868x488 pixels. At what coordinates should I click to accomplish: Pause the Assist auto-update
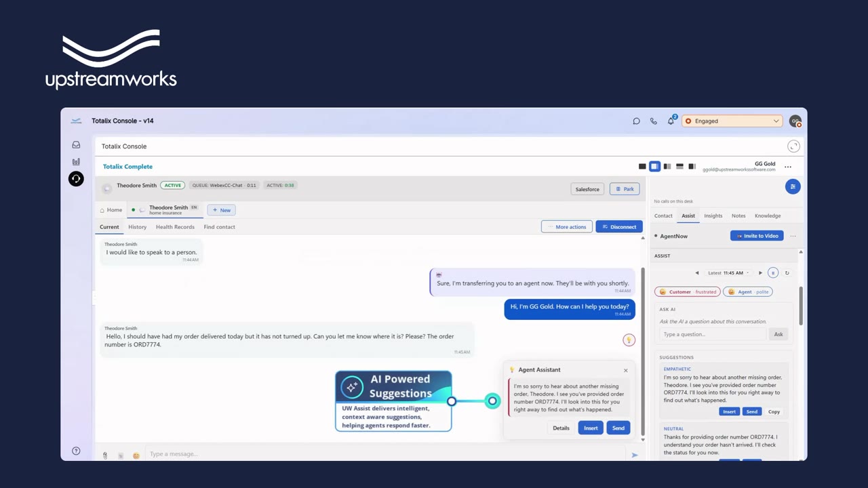click(x=773, y=273)
